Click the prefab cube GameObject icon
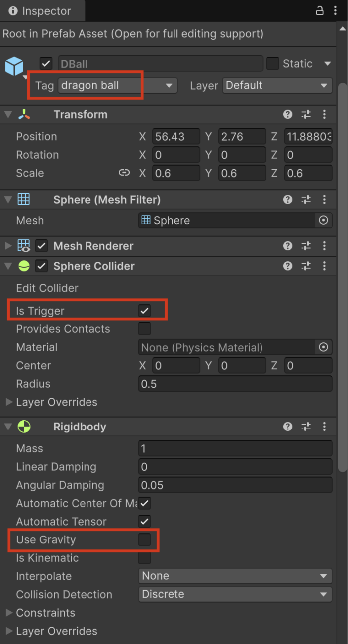Image resolution: width=348 pixels, height=644 pixels. pyautogui.click(x=14, y=66)
